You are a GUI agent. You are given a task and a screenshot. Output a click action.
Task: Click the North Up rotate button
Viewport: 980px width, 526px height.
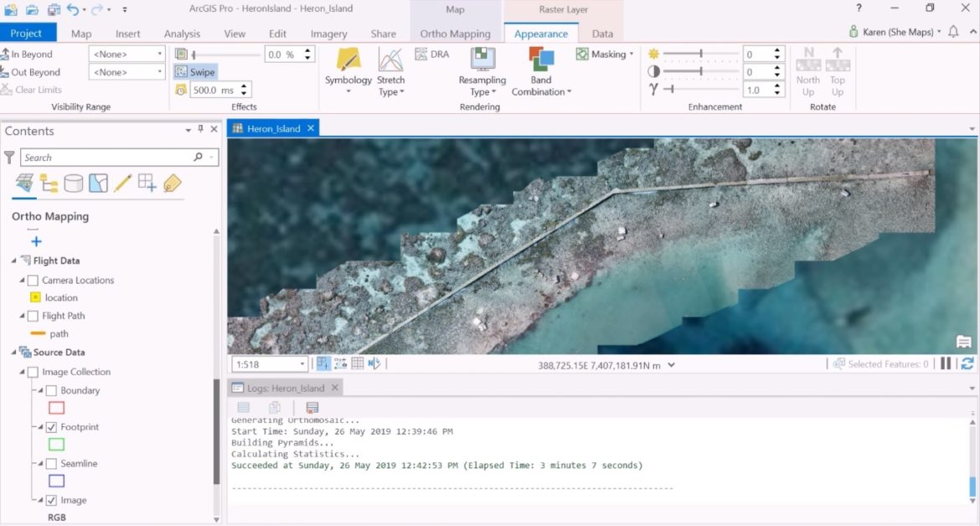[x=808, y=71]
